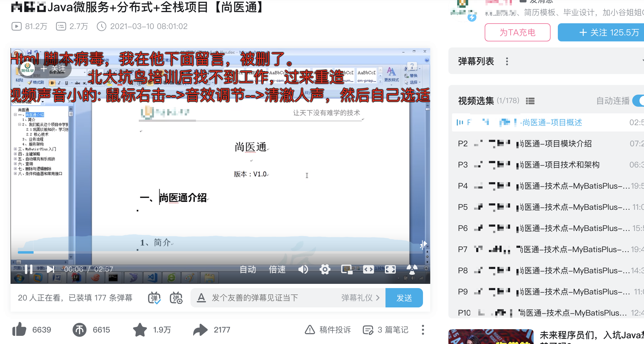Expand the 弹幕列表 panel header
Screen dimensions: 644x344
(x=546, y=61)
